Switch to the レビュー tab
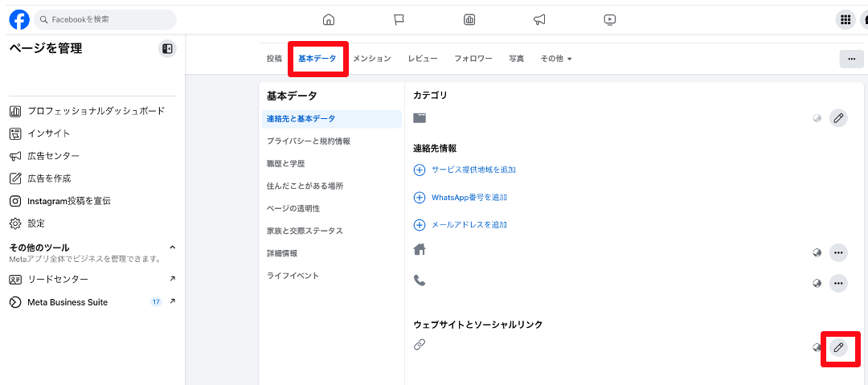 (x=423, y=58)
